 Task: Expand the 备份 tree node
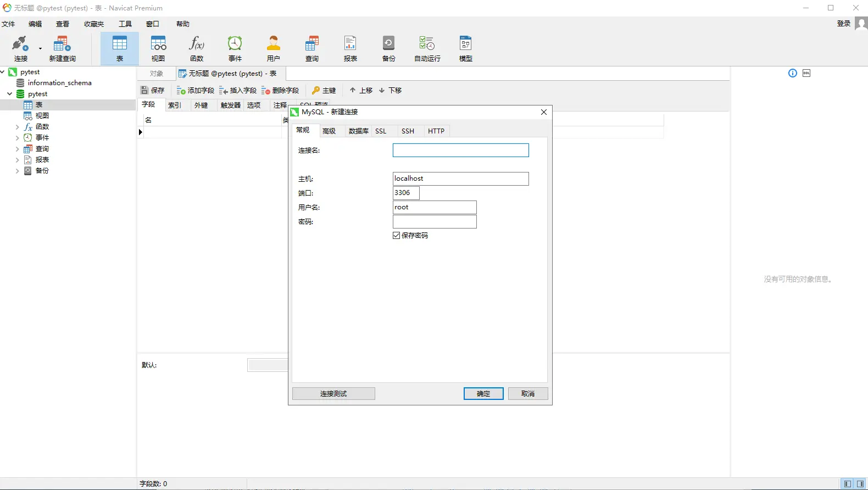tap(17, 171)
